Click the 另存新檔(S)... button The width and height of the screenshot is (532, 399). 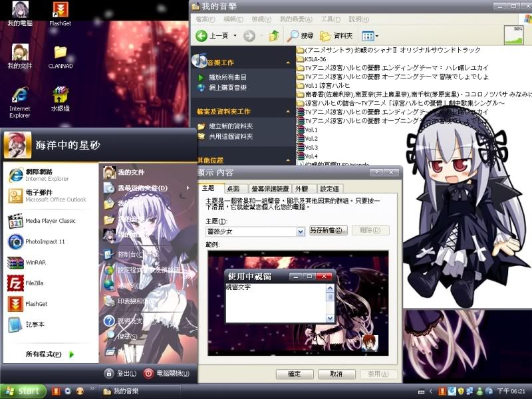click(329, 230)
